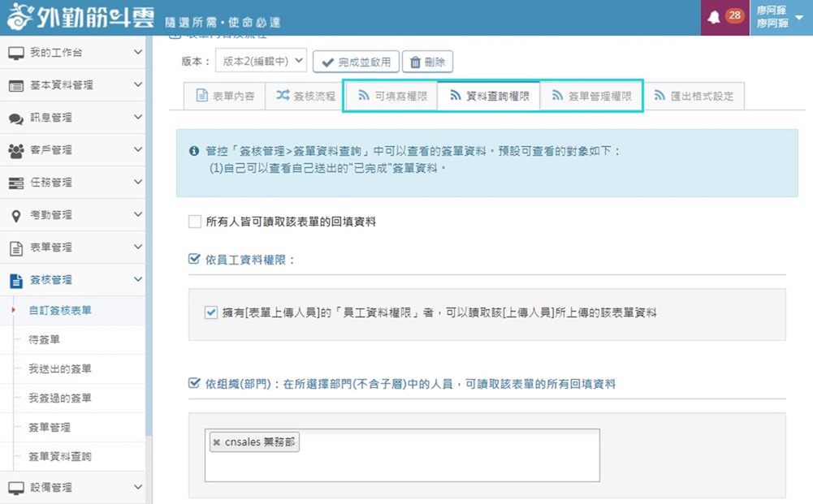
Task: Remove the cnsales 業務部 tag
Action: point(216,442)
